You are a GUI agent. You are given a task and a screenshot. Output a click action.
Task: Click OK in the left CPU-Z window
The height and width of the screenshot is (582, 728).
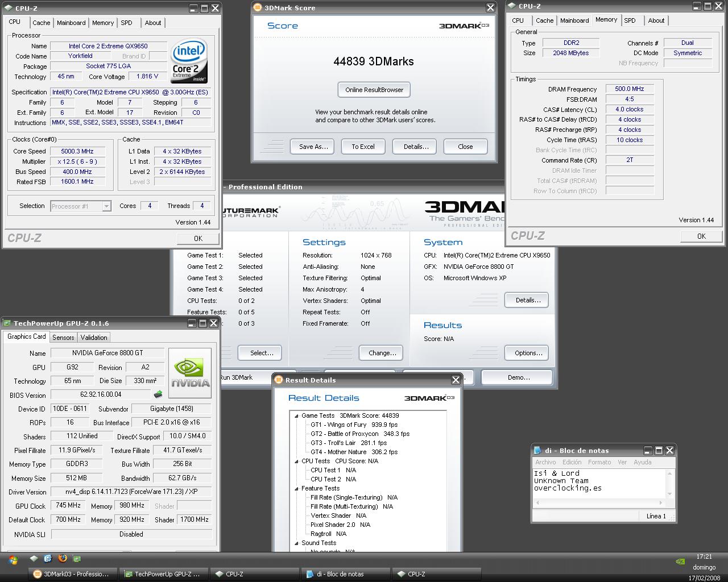pos(198,239)
